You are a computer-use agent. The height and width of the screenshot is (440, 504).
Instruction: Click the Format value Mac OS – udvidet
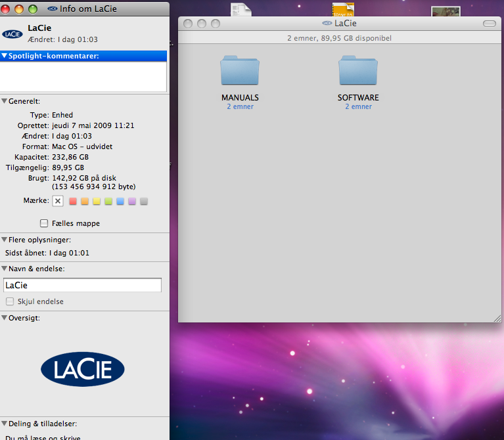(82, 146)
